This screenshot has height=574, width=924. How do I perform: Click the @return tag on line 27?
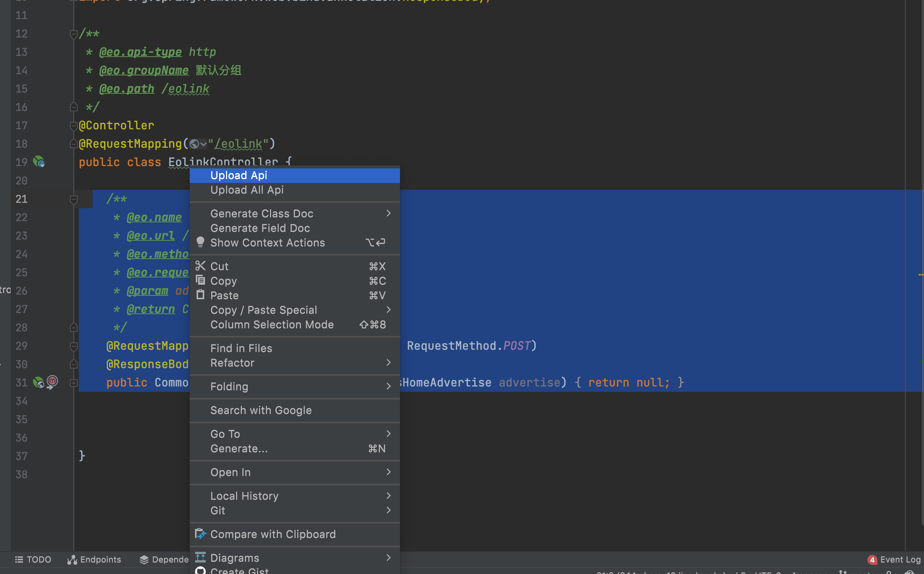point(151,309)
